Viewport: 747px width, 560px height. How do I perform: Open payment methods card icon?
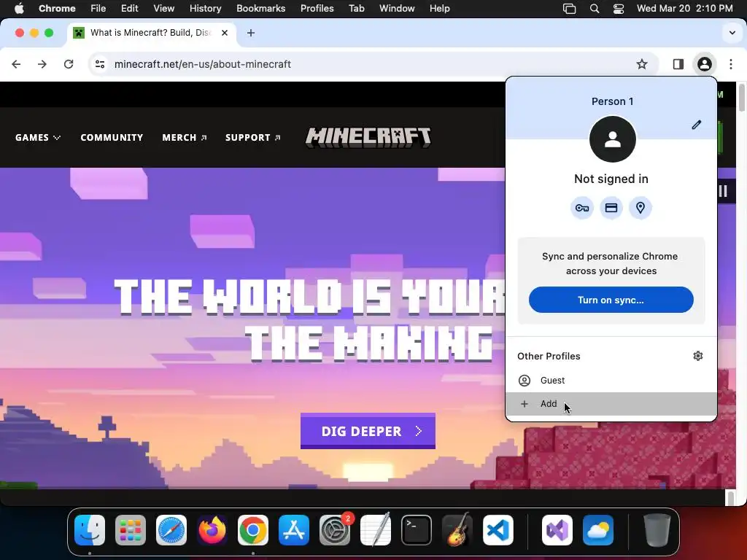611,208
